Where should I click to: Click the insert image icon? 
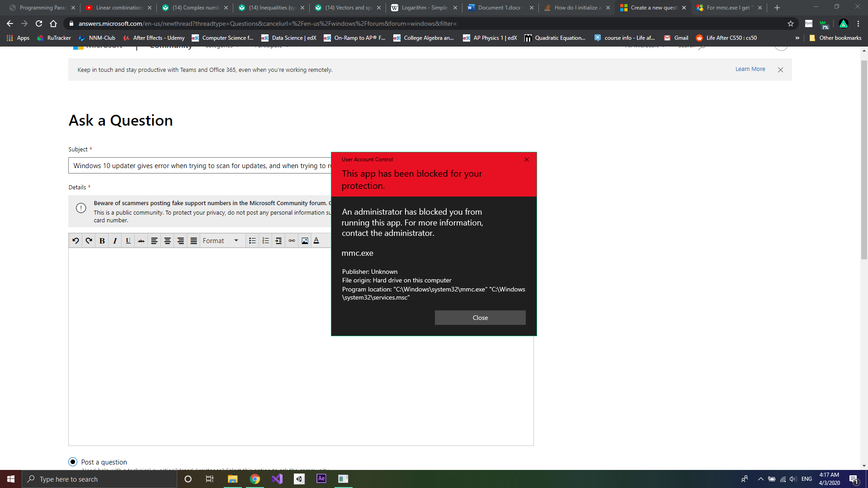coord(305,241)
